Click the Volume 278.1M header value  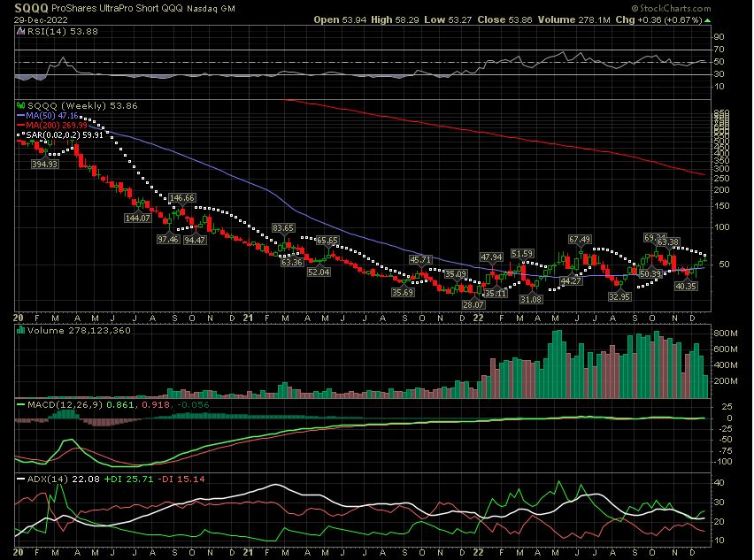pyautogui.click(x=574, y=20)
